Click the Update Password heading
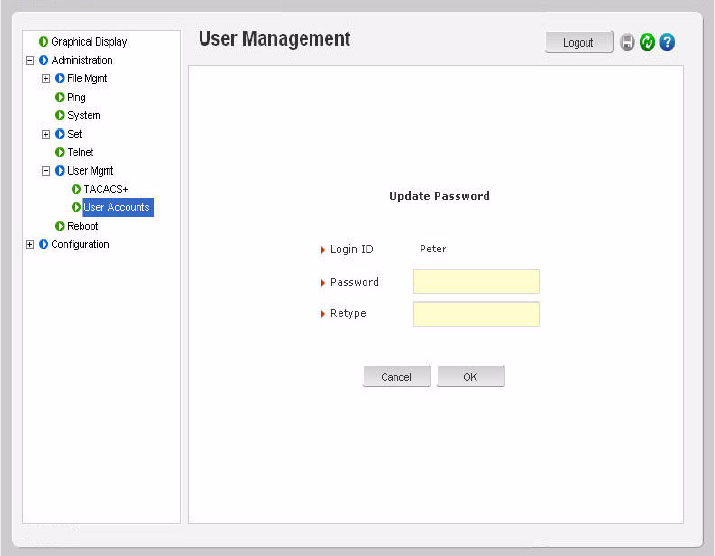Image resolution: width=715 pixels, height=556 pixels. [x=439, y=196]
